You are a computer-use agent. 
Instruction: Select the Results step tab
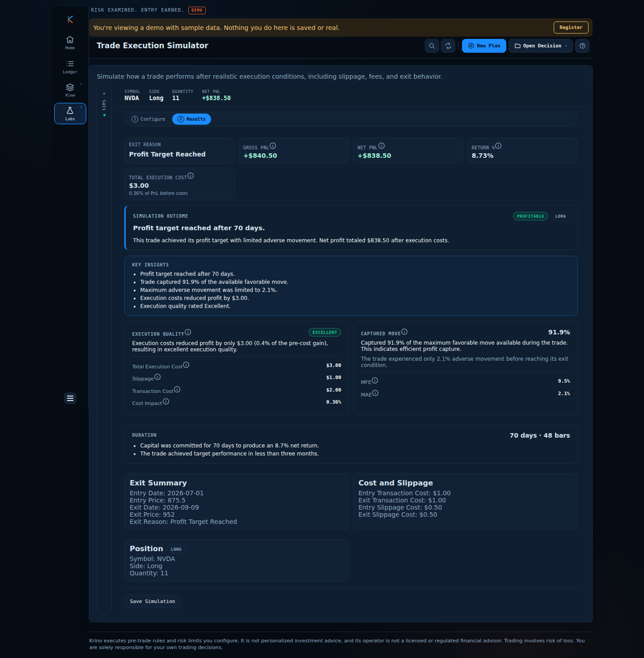[x=191, y=119]
